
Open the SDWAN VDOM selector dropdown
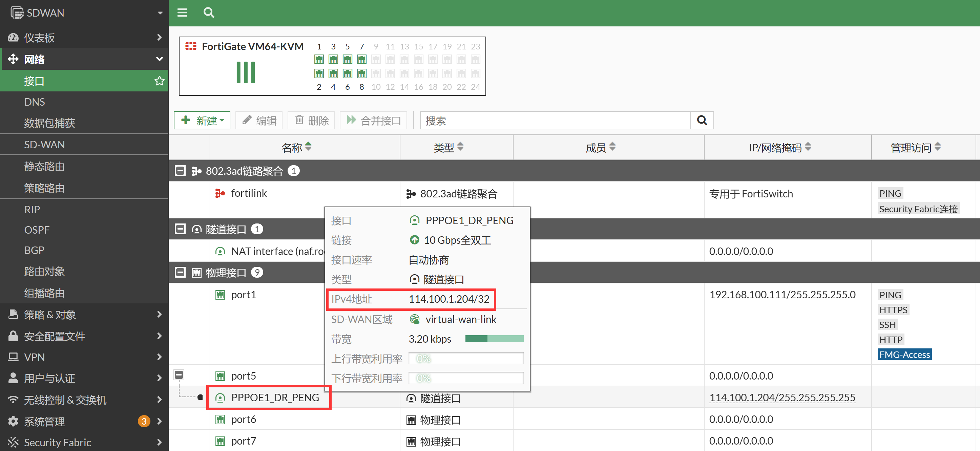[160, 13]
